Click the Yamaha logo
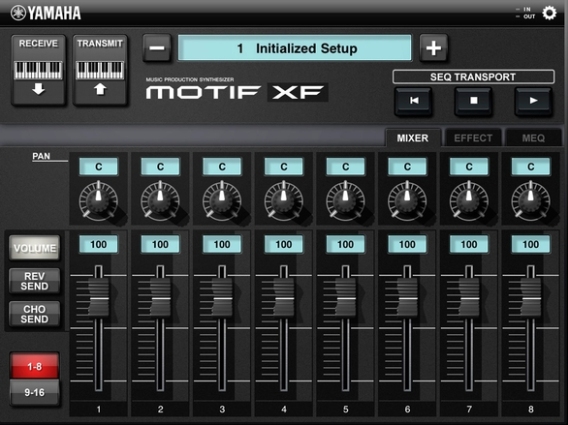 point(46,13)
